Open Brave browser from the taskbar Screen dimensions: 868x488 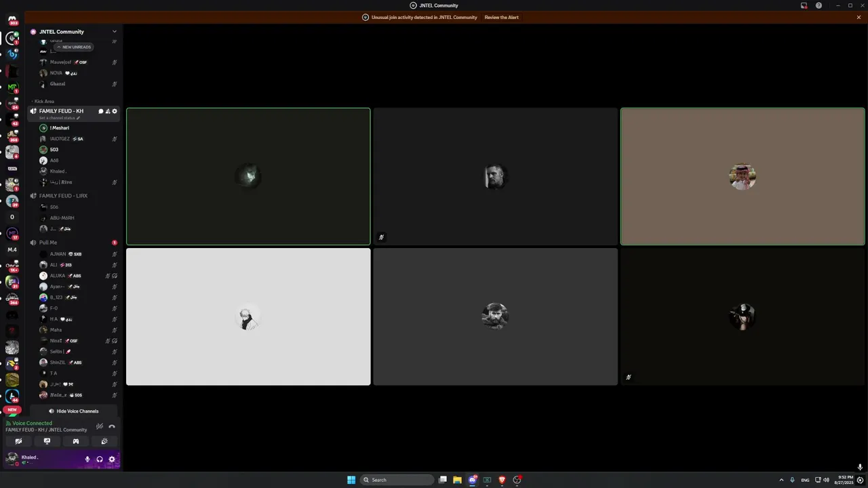(x=502, y=480)
